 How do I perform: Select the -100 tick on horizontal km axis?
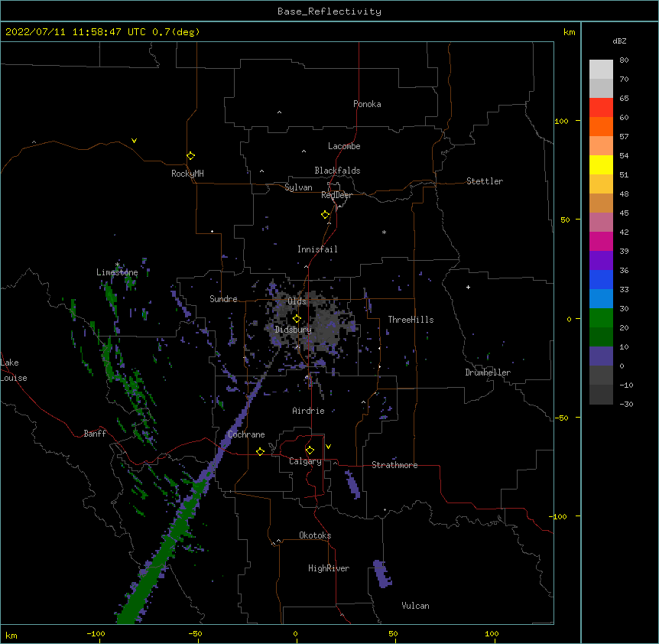(x=96, y=633)
